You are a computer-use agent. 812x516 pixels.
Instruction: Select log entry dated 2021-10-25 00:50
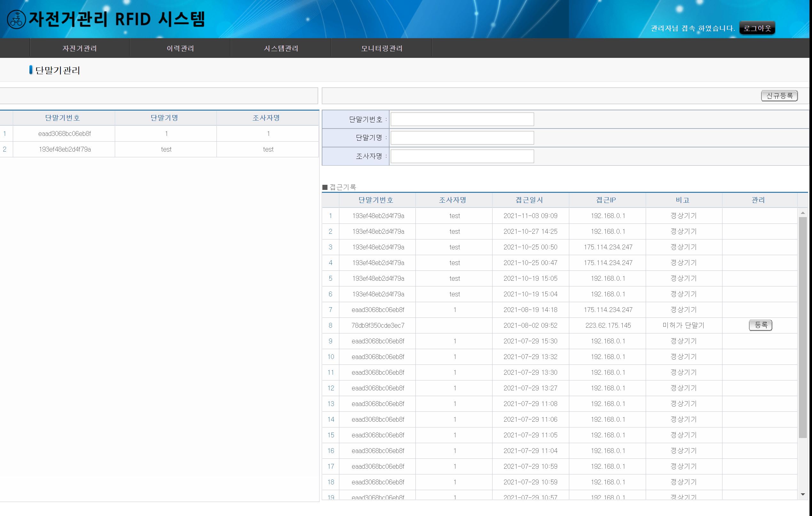(x=560, y=247)
